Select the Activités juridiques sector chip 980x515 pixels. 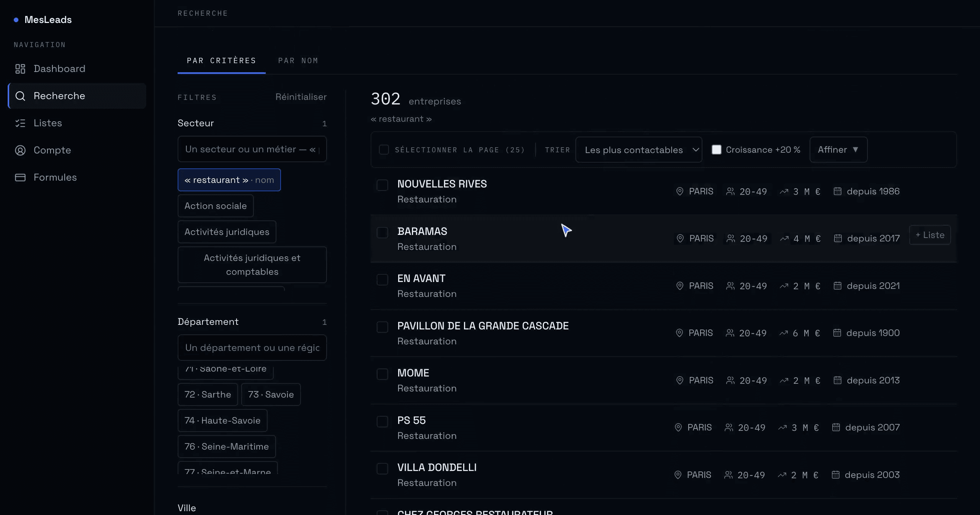click(227, 232)
